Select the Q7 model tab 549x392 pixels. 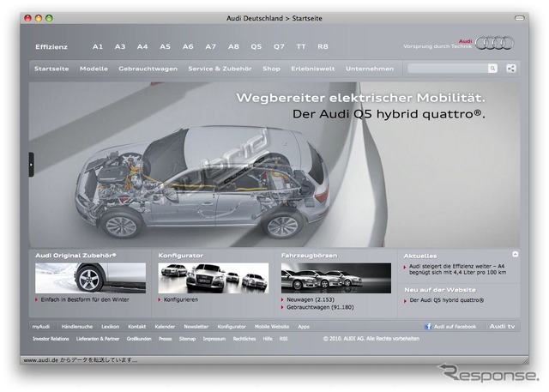(x=279, y=46)
